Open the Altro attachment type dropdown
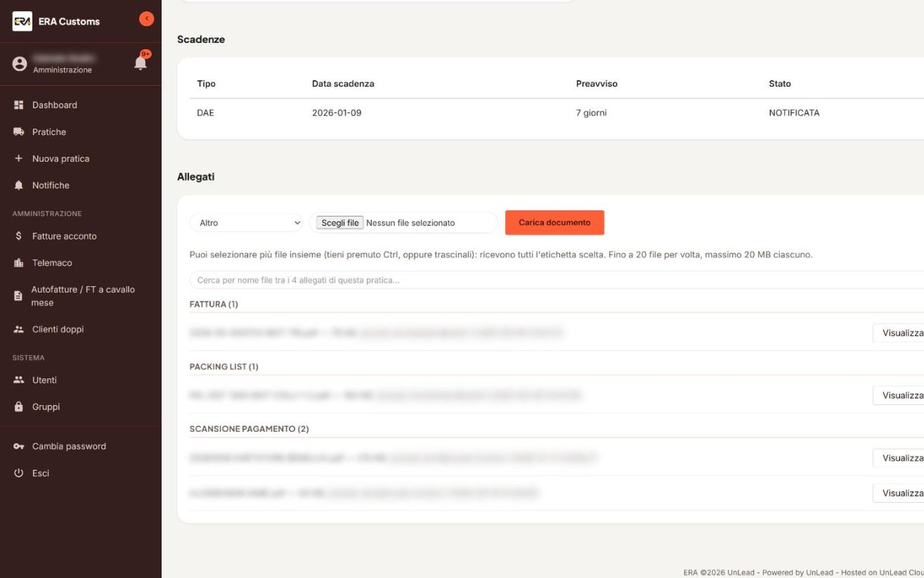Screen dimensions: 924x578 247,223
